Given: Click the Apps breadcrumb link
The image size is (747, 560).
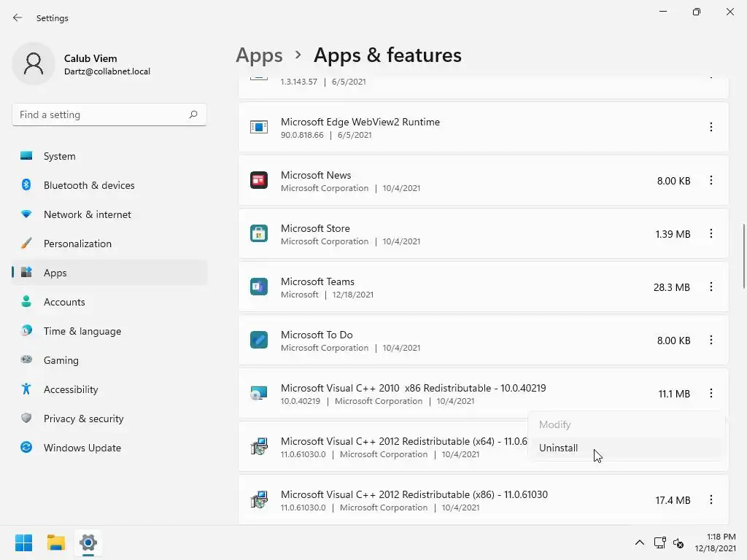Looking at the screenshot, I should pos(259,55).
